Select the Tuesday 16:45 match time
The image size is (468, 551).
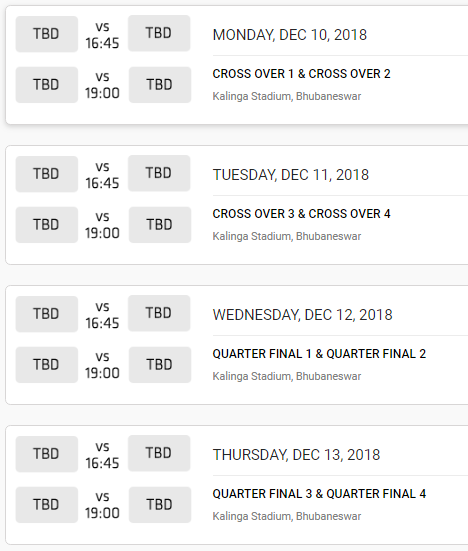point(102,183)
